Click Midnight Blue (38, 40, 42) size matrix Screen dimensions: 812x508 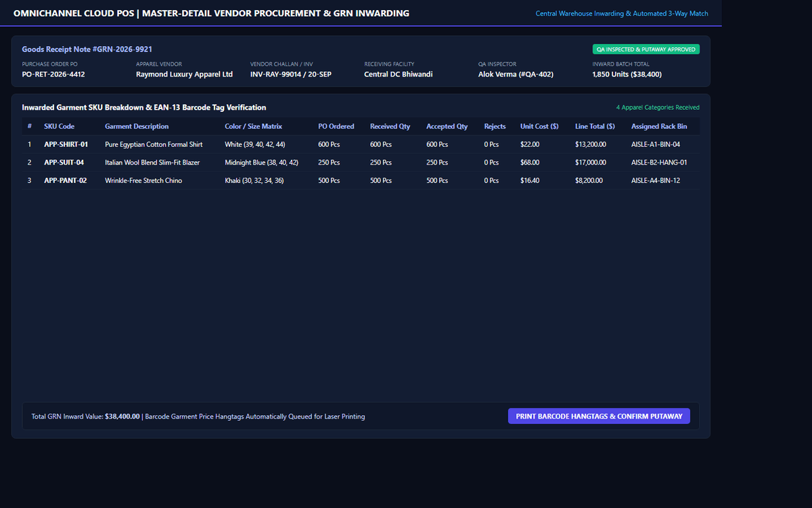(262, 163)
